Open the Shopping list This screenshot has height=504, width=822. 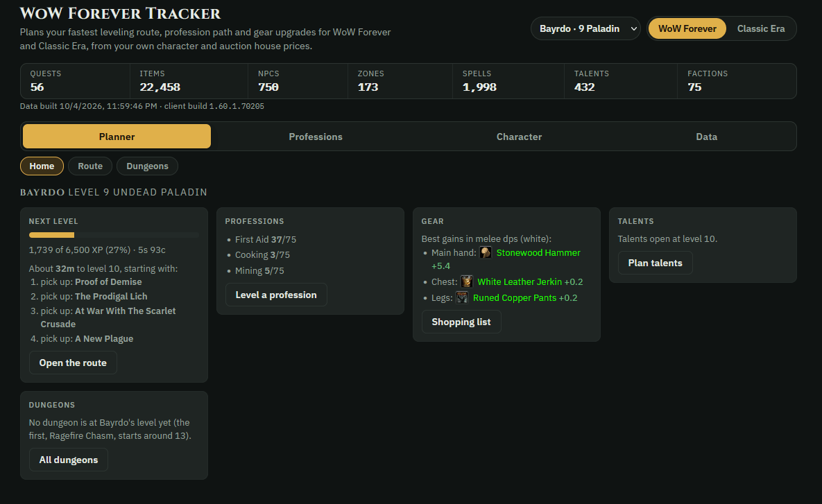461,322
